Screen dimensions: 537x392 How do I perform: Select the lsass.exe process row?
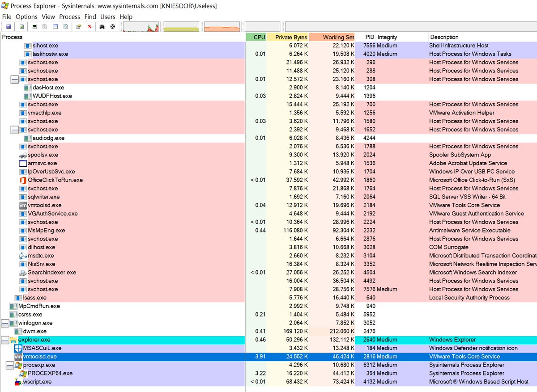(268, 298)
